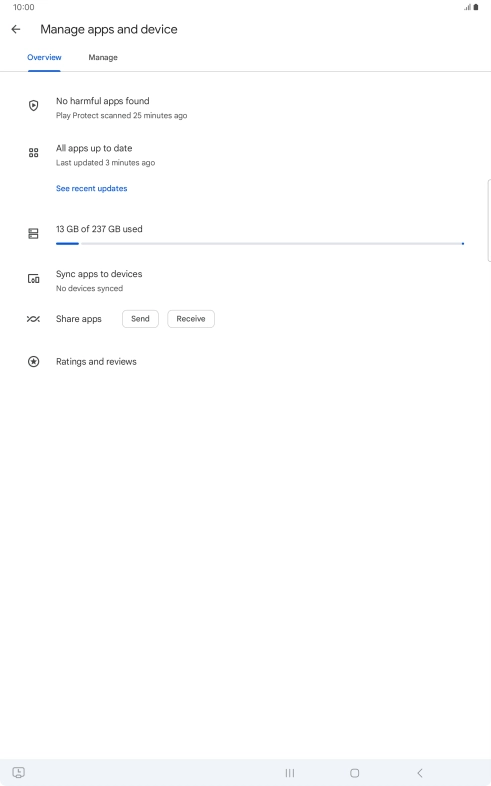Open Ratings and reviews entry
The height and width of the screenshot is (786, 491).
click(x=246, y=361)
